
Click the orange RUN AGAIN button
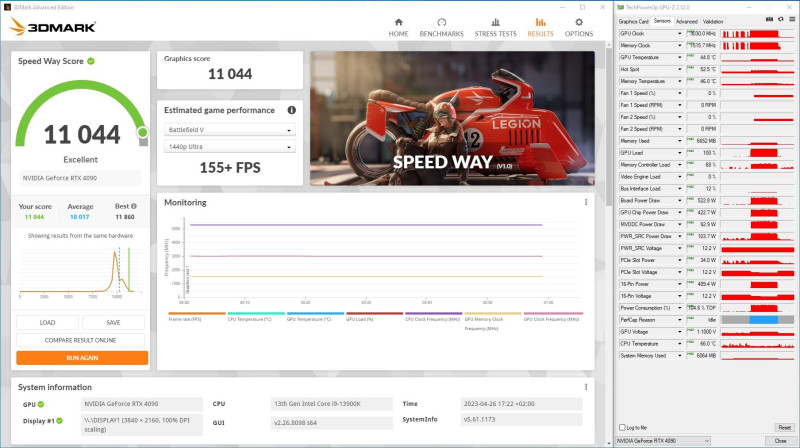82,358
